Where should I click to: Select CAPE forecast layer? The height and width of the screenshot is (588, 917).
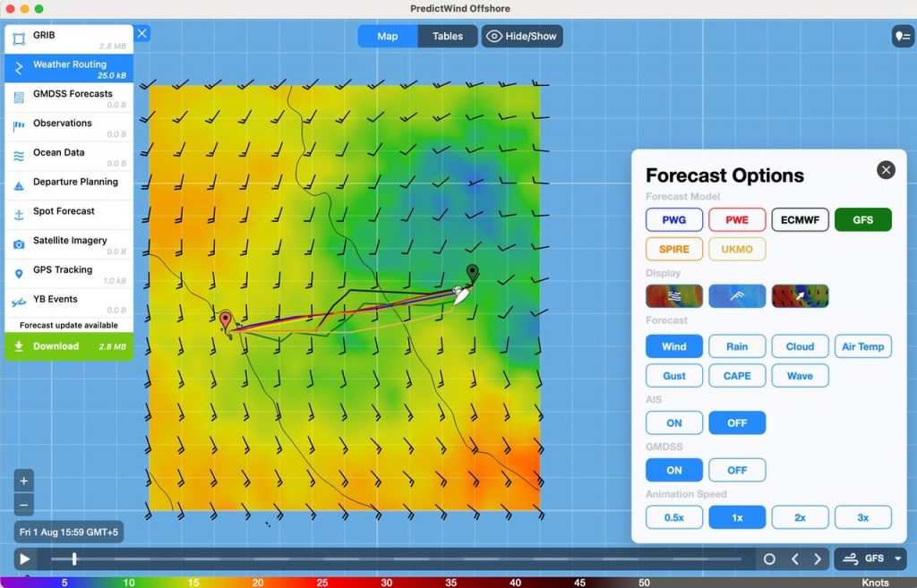737,376
